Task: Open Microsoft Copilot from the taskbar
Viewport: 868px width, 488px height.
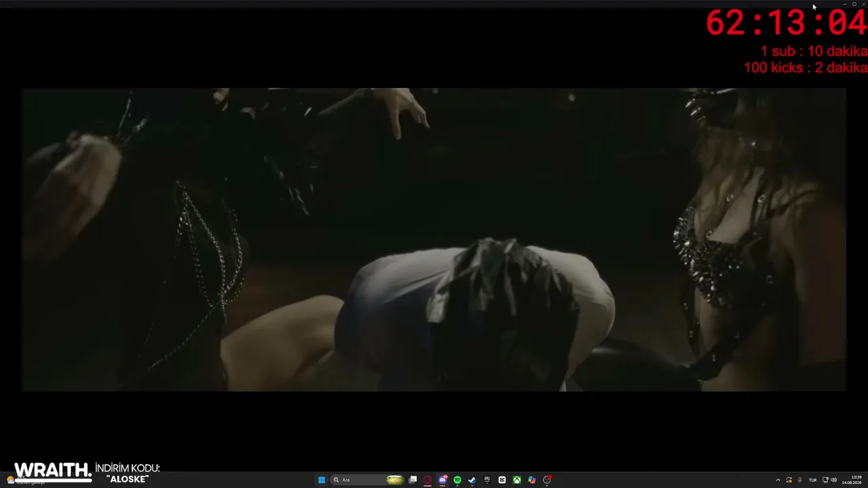Action: point(532,480)
